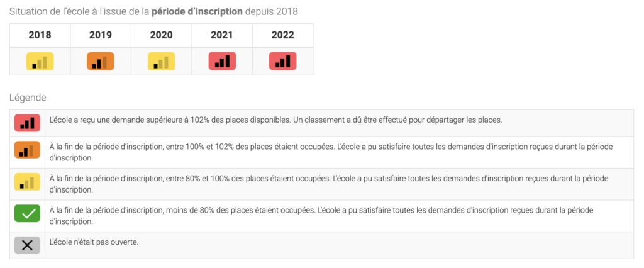Click the grey X legend icon
This screenshot has height=268, width=644.
coord(27,245)
